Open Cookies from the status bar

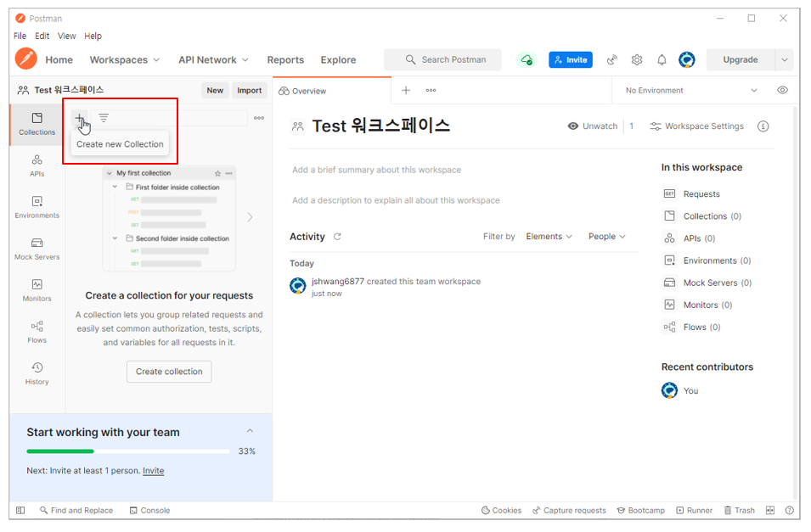501,511
